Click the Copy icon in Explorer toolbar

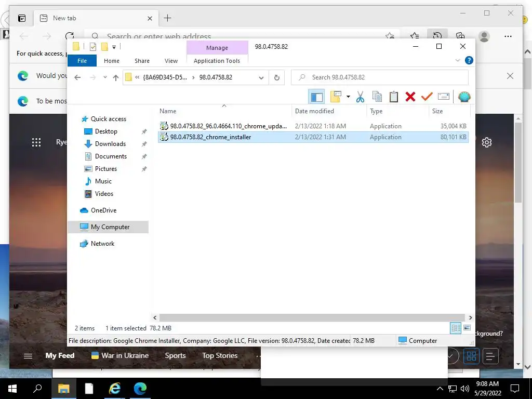point(377,97)
